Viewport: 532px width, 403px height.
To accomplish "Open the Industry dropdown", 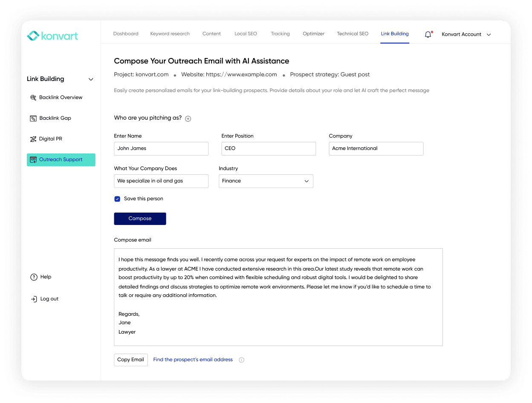I will coord(306,181).
